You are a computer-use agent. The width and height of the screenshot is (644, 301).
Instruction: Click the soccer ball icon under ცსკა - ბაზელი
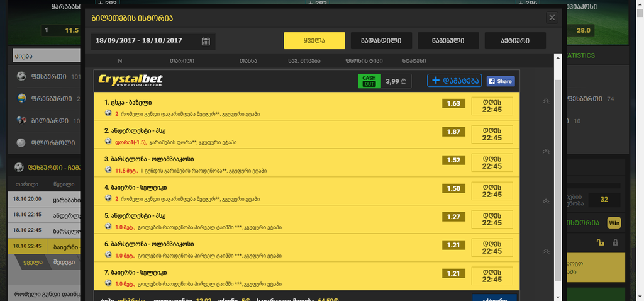(x=108, y=113)
